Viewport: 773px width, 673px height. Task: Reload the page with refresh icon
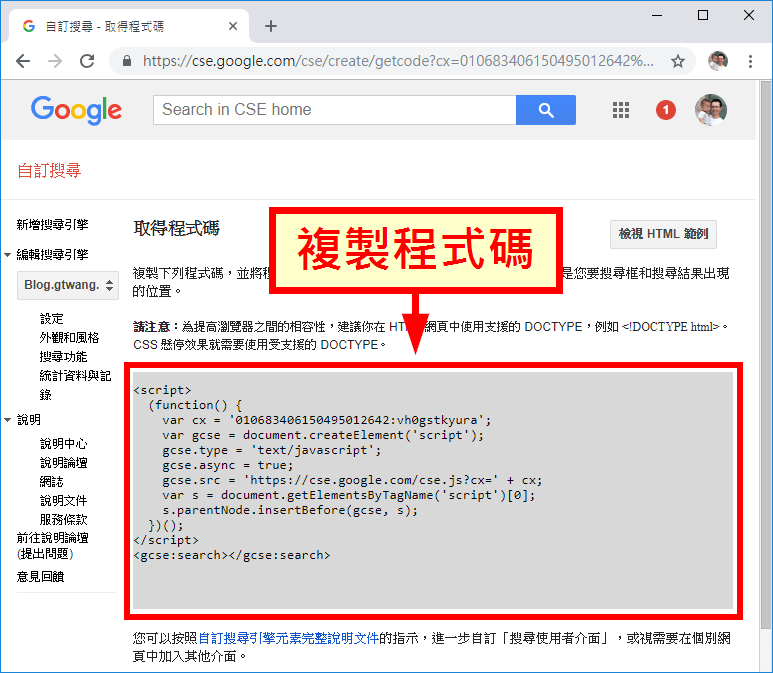click(x=87, y=61)
